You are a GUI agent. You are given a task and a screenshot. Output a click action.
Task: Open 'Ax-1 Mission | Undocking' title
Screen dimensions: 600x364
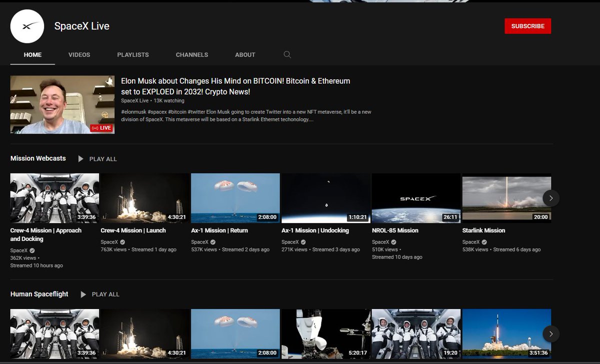coord(315,230)
